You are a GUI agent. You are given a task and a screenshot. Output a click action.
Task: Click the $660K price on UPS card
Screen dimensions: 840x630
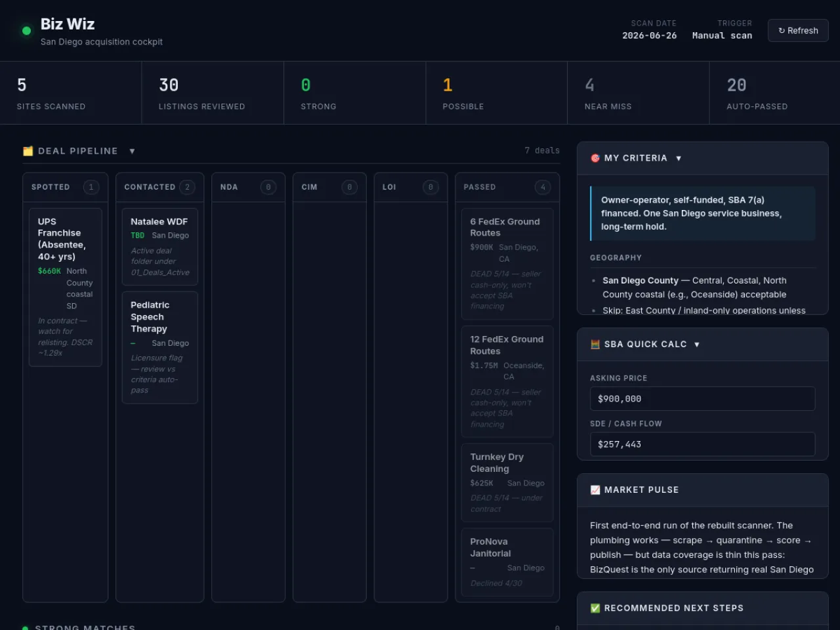pos(49,271)
